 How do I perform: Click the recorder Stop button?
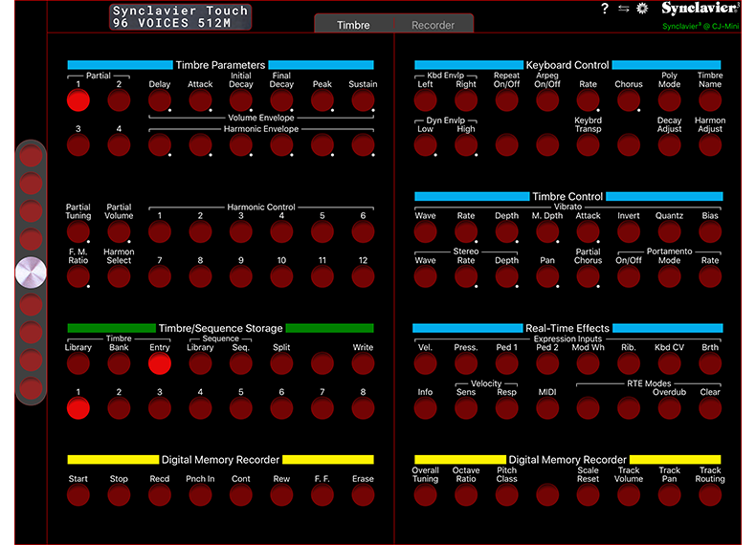point(119,495)
